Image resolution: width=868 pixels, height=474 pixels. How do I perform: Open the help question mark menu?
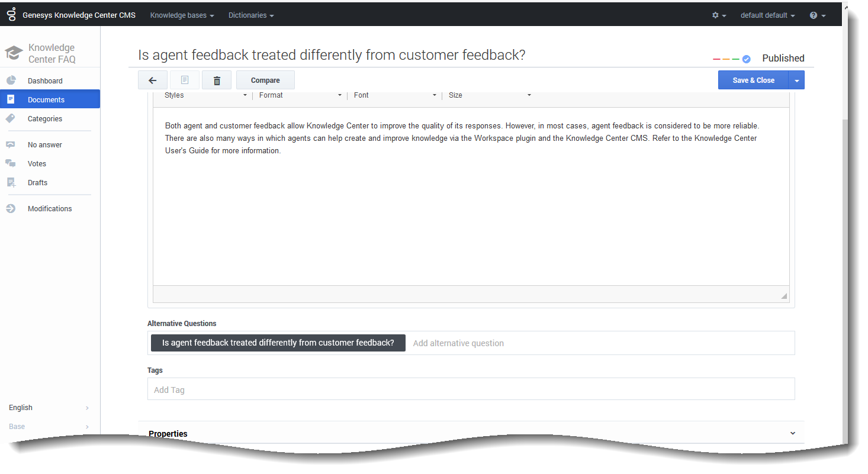click(x=817, y=15)
